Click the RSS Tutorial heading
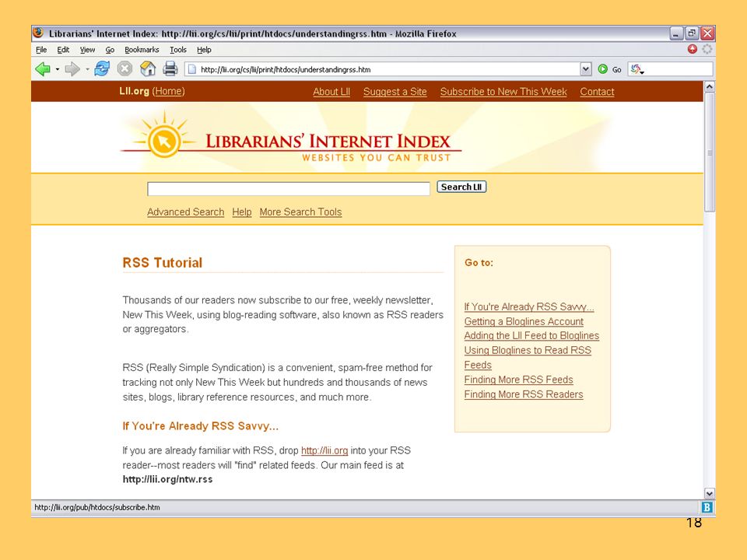The image size is (747, 560). pos(163,263)
